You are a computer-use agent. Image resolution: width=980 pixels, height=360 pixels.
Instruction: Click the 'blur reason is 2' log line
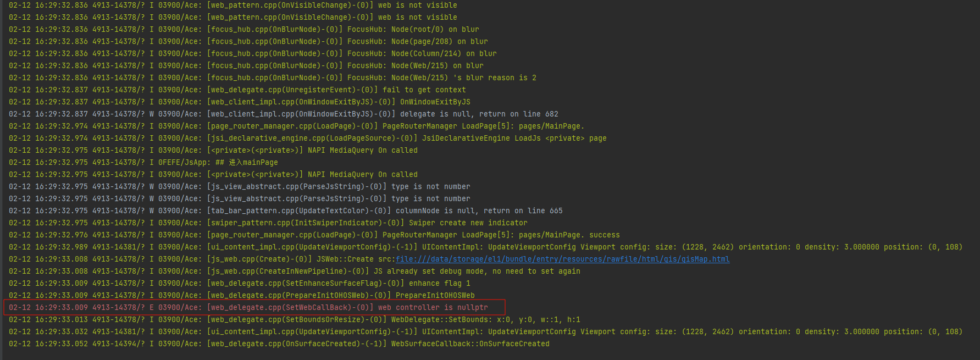273,77
